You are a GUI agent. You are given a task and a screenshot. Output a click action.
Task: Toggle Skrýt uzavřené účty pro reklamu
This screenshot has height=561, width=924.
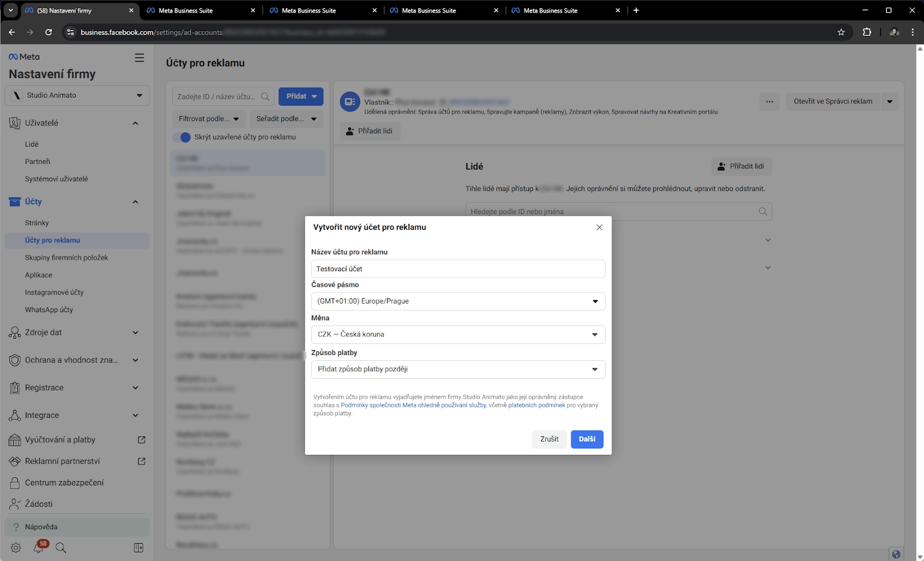pos(182,137)
